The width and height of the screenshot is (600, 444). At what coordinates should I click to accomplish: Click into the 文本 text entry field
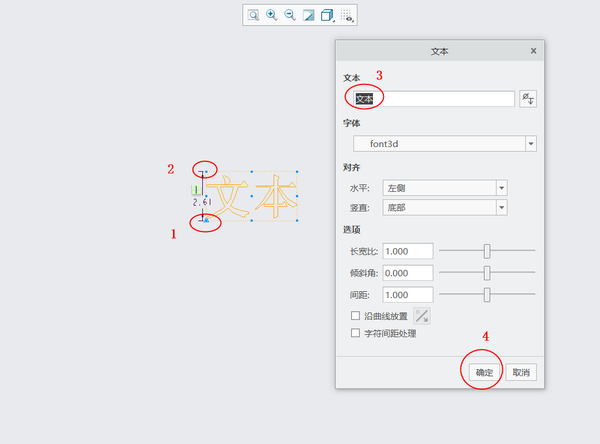click(434, 99)
